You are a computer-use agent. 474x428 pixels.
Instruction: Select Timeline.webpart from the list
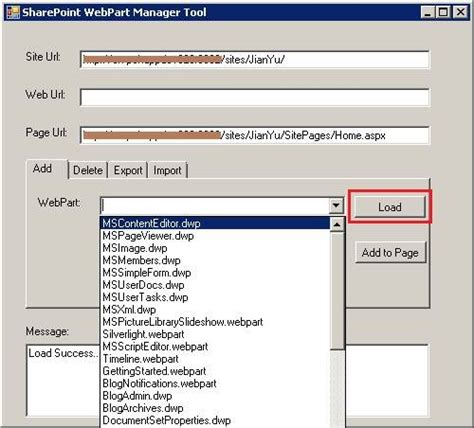pos(215,359)
